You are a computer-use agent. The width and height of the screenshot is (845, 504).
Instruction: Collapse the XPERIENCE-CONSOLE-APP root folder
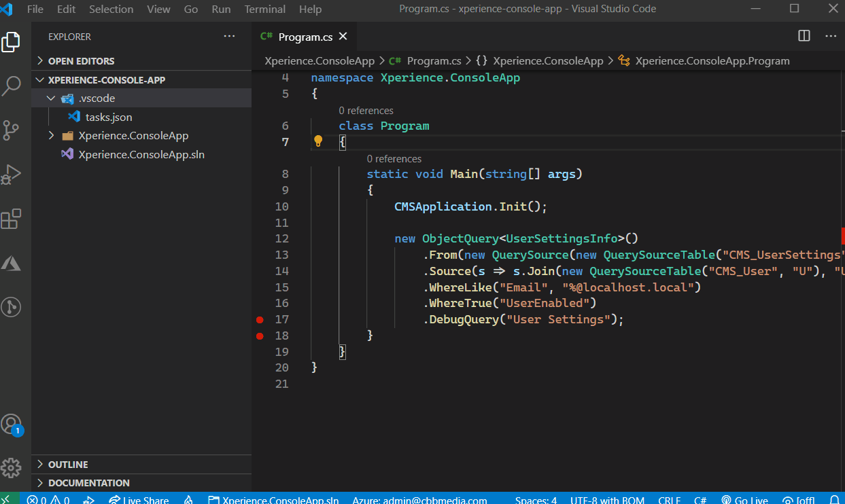pyautogui.click(x=141, y=79)
